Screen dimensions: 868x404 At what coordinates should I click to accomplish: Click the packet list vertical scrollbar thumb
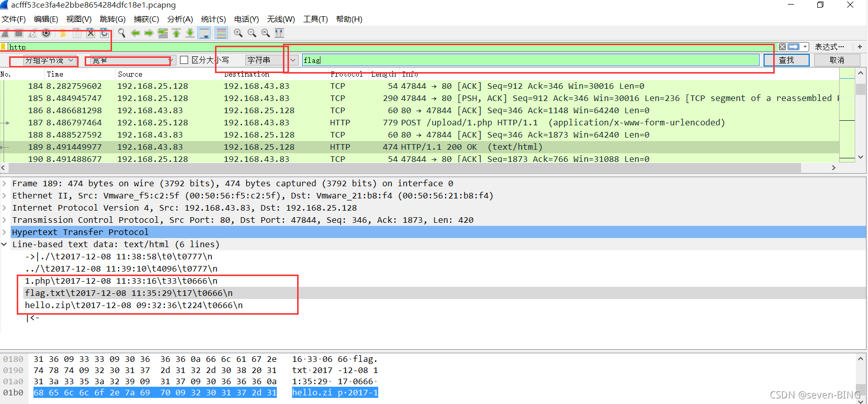tap(860, 89)
